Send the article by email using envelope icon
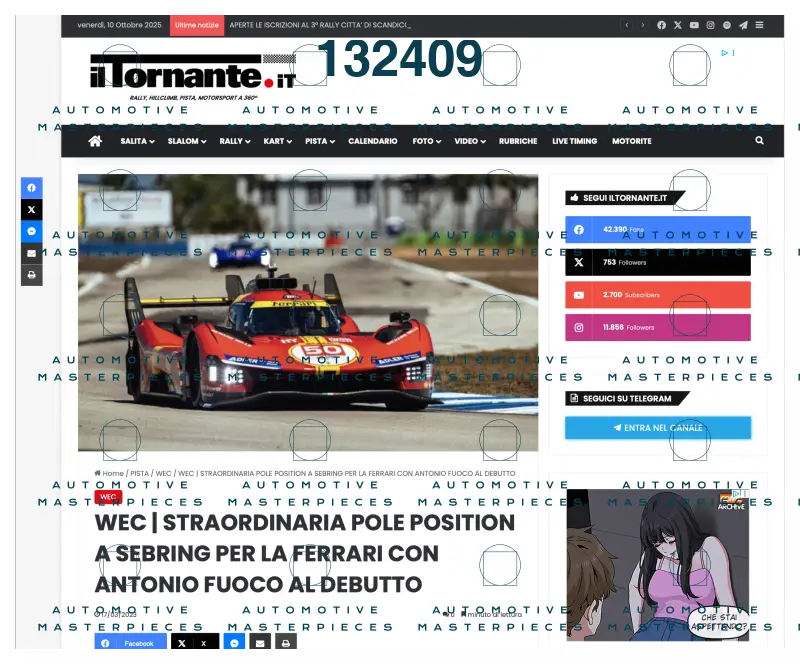Screen dimensions: 800x664 pos(31,253)
